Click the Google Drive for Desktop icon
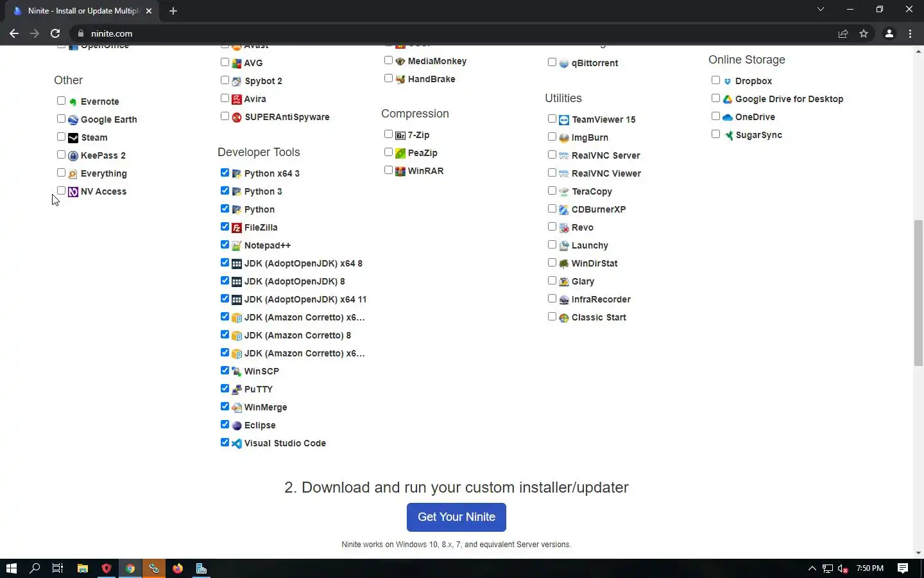924x578 pixels. tap(728, 99)
